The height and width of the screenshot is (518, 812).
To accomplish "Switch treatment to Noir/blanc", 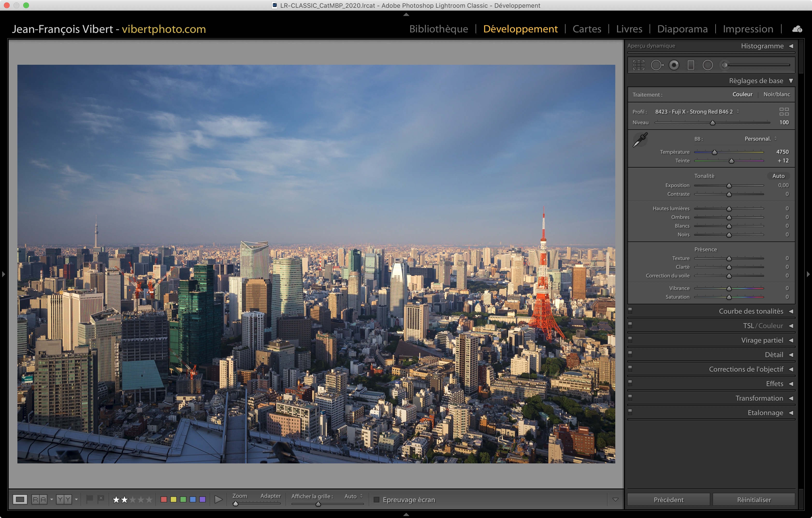I will (776, 94).
